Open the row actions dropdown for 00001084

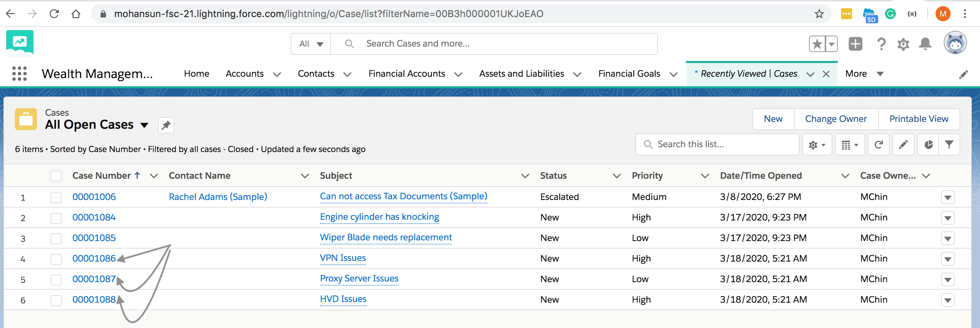coord(947,218)
